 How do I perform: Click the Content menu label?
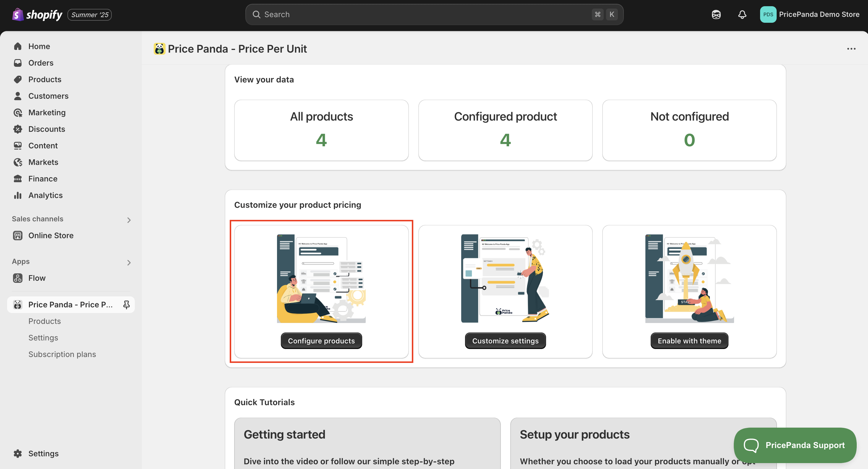pyautogui.click(x=43, y=146)
